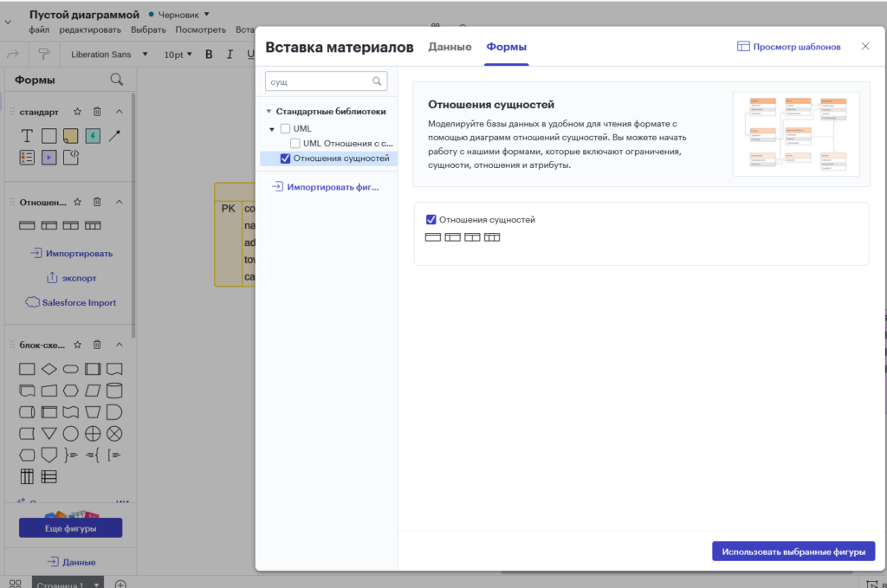Click Использовать выбранные фигуры button
Viewport: 887px width, 588px height.
(x=793, y=552)
